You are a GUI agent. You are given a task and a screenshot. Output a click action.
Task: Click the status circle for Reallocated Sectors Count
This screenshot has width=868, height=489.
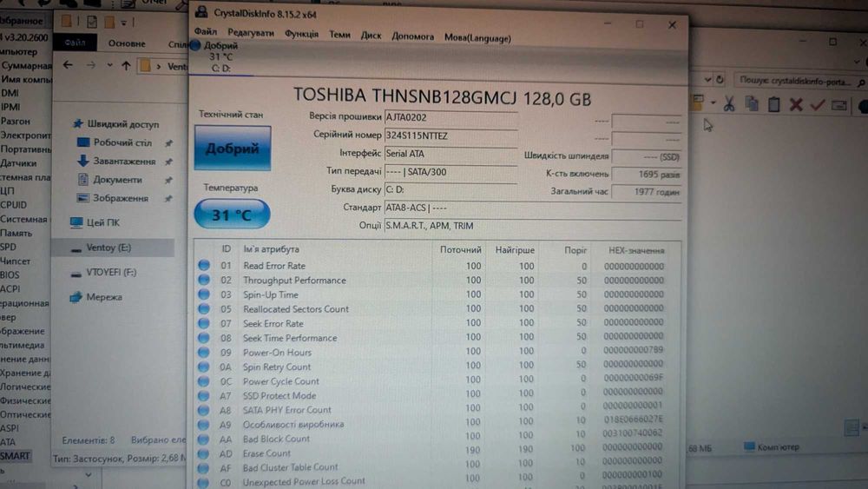click(204, 308)
